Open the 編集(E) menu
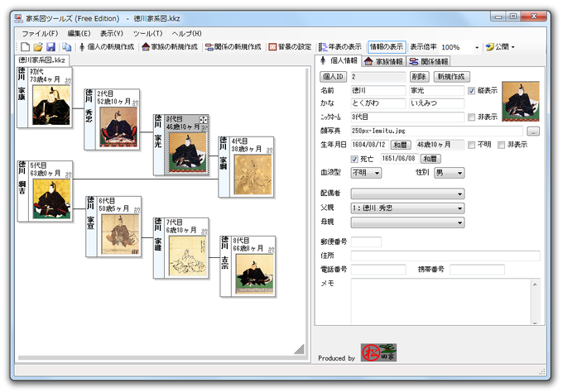The width and height of the screenshot is (563, 392). coord(79,33)
